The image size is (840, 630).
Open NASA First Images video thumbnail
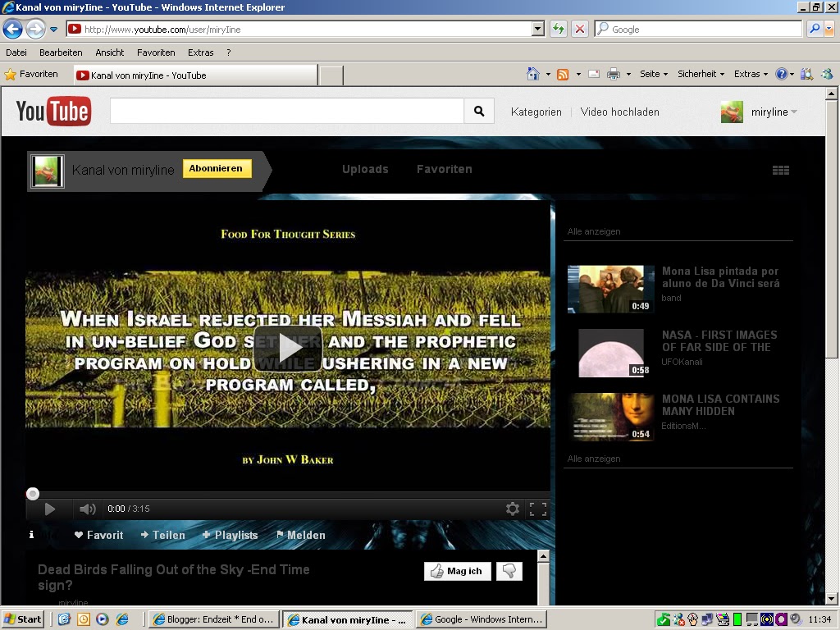pyautogui.click(x=610, y=353)
